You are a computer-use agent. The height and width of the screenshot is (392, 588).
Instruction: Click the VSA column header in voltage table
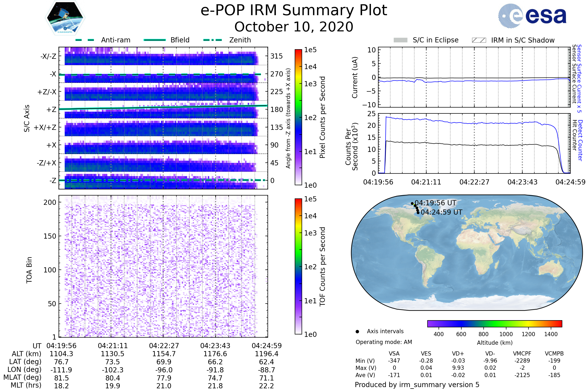(394, 354)
